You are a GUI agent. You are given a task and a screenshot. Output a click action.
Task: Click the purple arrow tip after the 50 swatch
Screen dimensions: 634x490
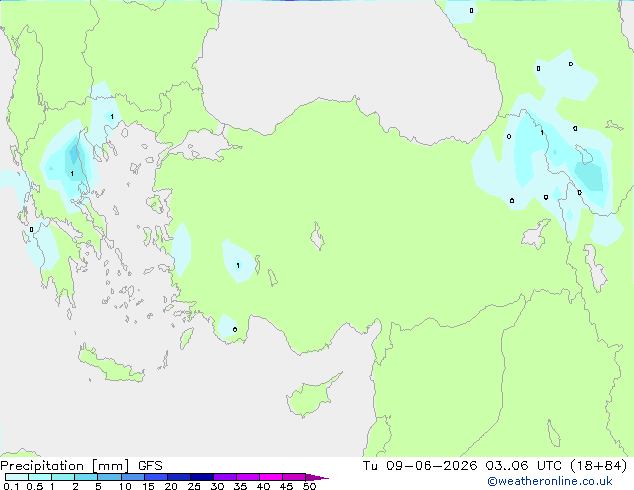coord(317,477)
